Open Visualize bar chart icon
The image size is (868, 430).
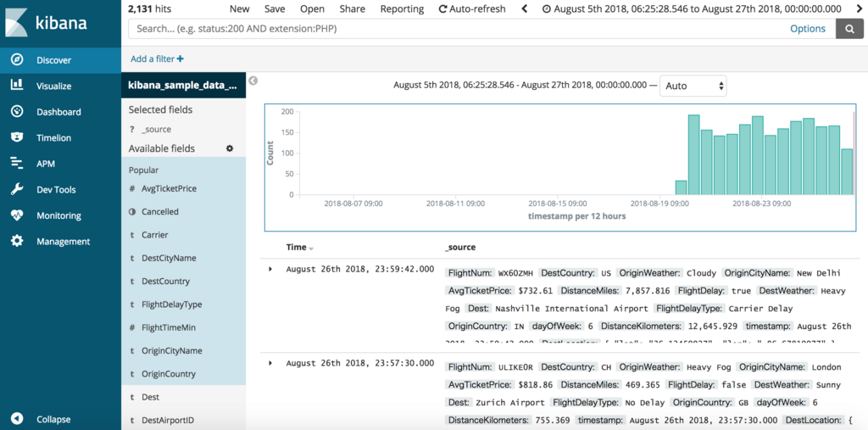(x=17, y=86)
